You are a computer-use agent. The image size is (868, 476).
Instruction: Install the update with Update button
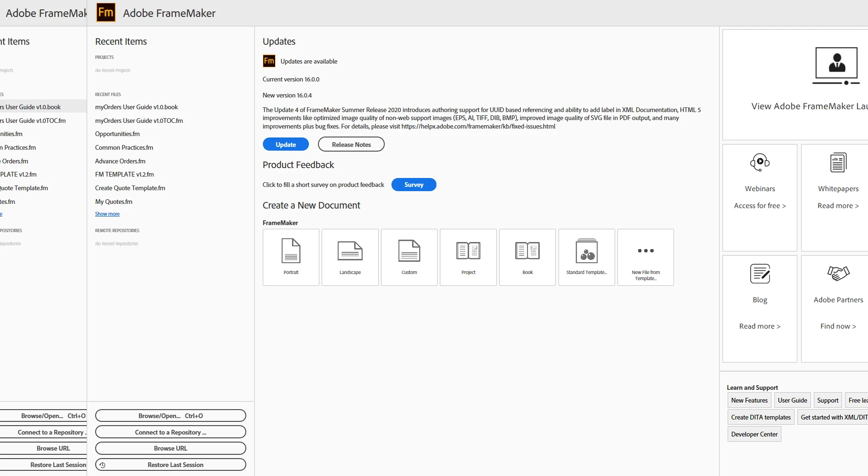tap(286, 144)
